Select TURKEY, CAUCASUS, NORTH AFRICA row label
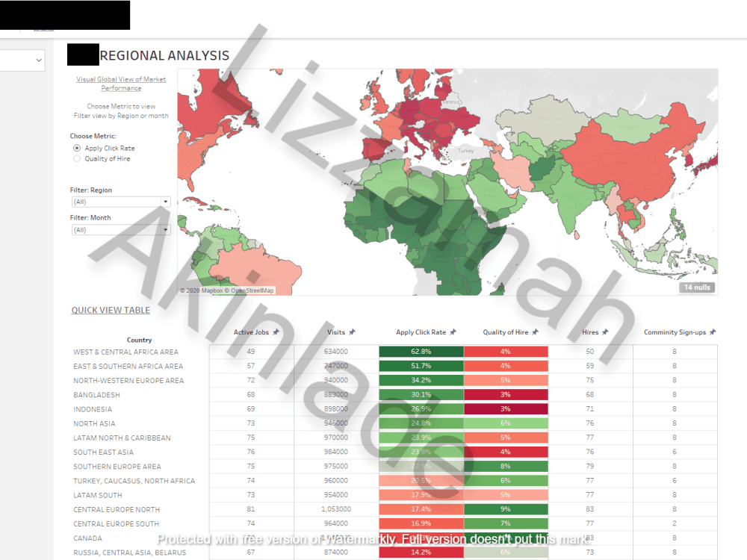 134,481
